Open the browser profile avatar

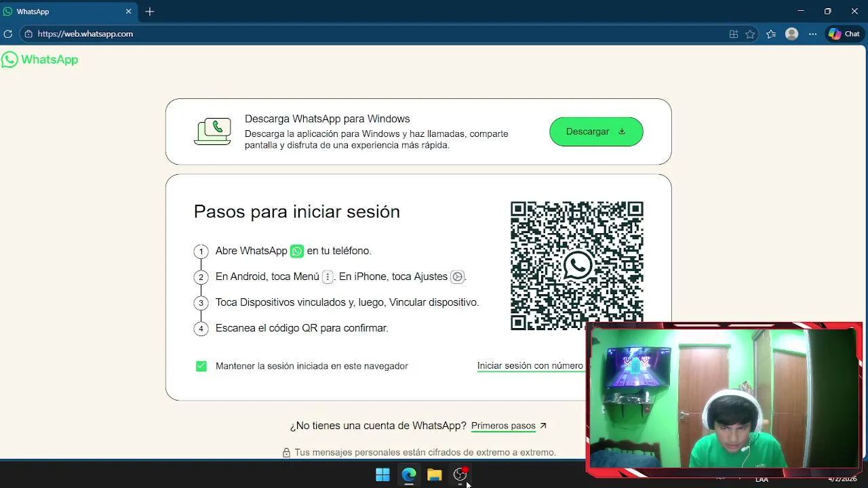click(791, 34)
